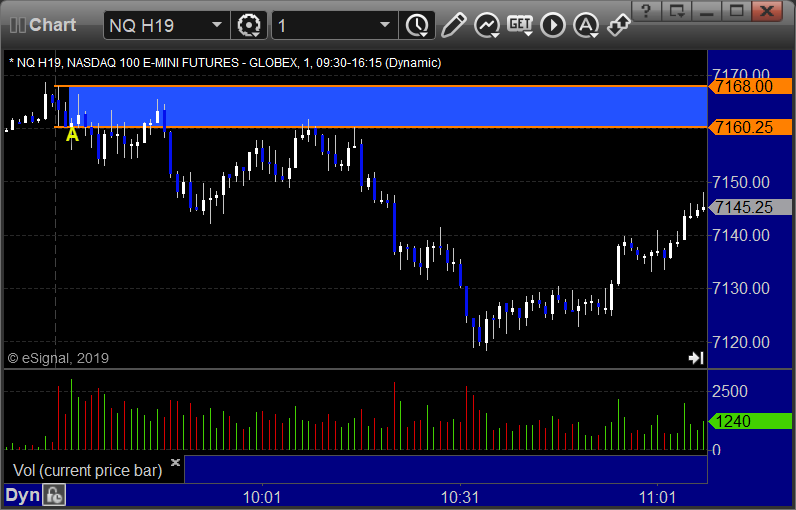Viewport: 796px width, 510px height.
Task: Click the Chart title grip handle
Action: [18, 25]
